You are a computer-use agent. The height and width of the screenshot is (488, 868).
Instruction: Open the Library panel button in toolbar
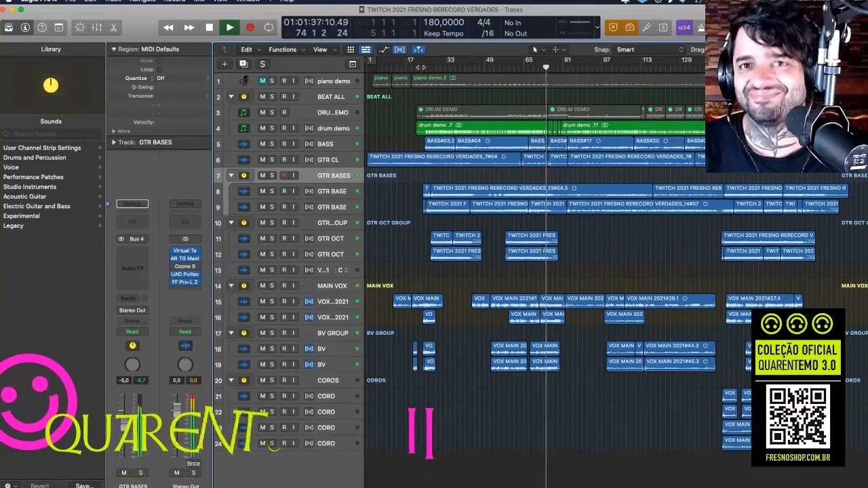[9, 28]
